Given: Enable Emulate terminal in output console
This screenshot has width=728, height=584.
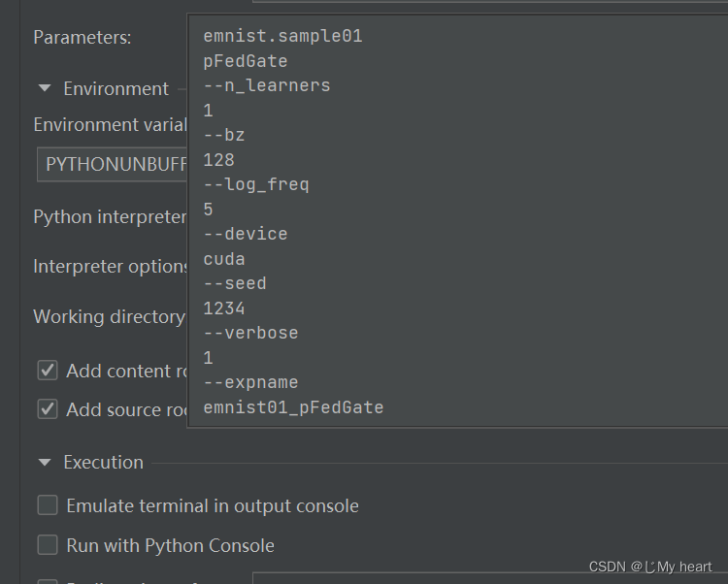Looking at the screenshot, I should [47, 505].
